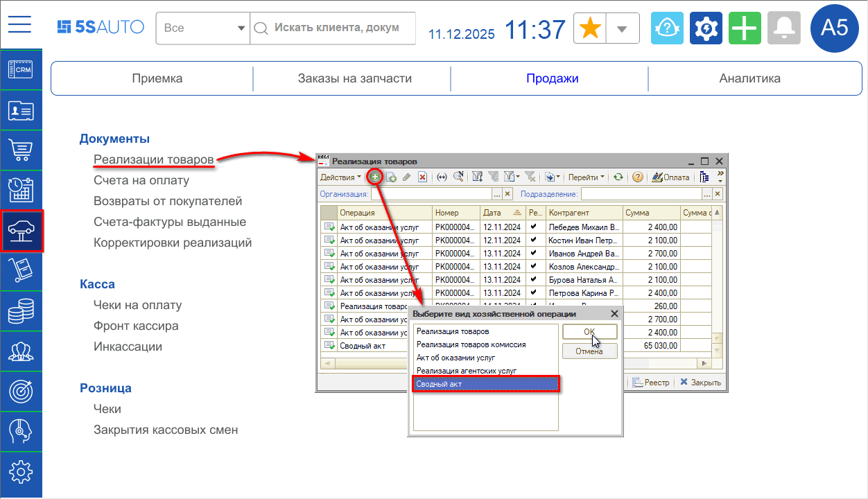
Task: Open the hand truck warehouse icon
Action: pyautogui.click(x=21, y=270)
